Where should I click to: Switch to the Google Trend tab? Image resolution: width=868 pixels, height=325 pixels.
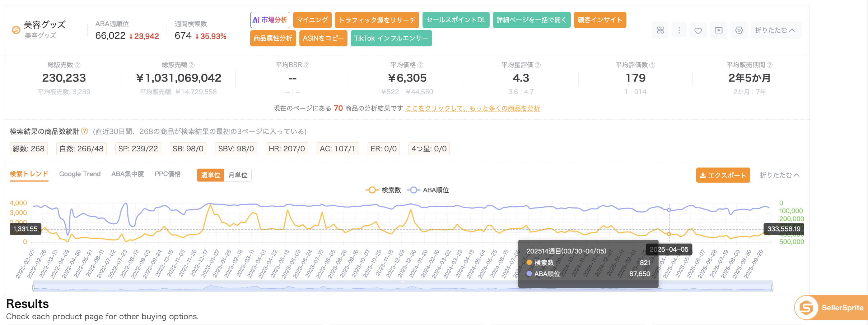80,174
